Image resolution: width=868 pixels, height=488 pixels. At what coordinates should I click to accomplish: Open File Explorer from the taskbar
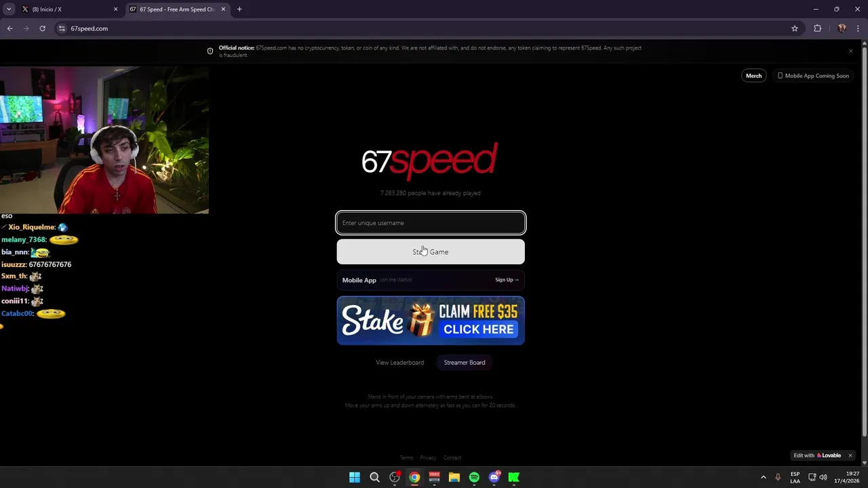tap(454, 477)
